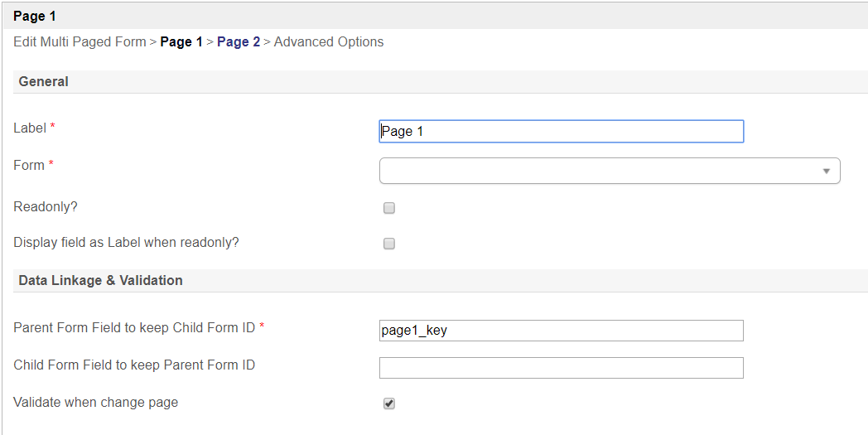Click the Label text input field
The width and height of the screenshot is (868, 435).
click(561, 132)
